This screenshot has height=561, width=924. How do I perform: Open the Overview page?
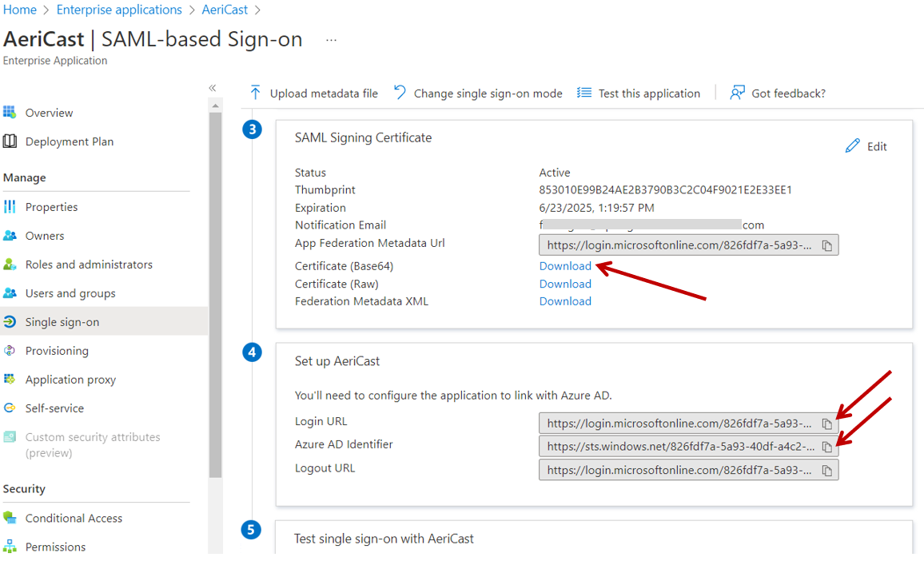(x=49, y=113)
